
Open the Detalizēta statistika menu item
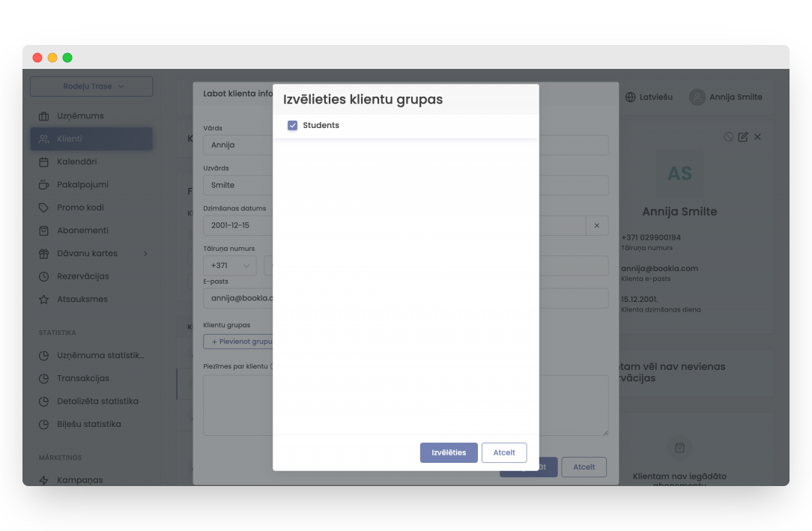click(x=97, y=401)
